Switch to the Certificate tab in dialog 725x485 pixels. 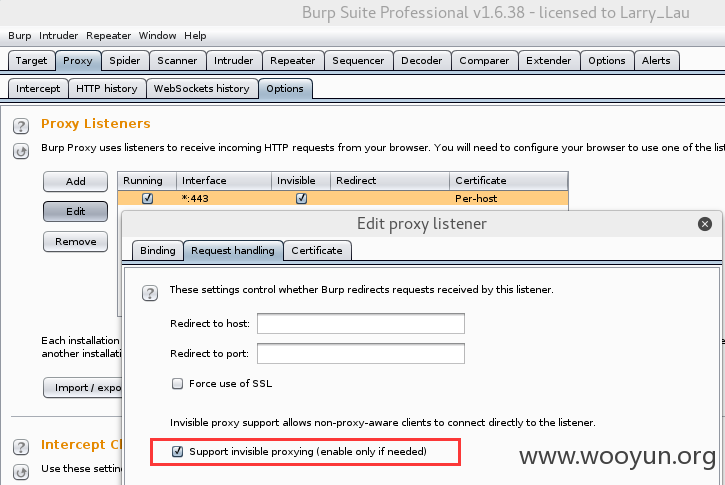(317, 251)
